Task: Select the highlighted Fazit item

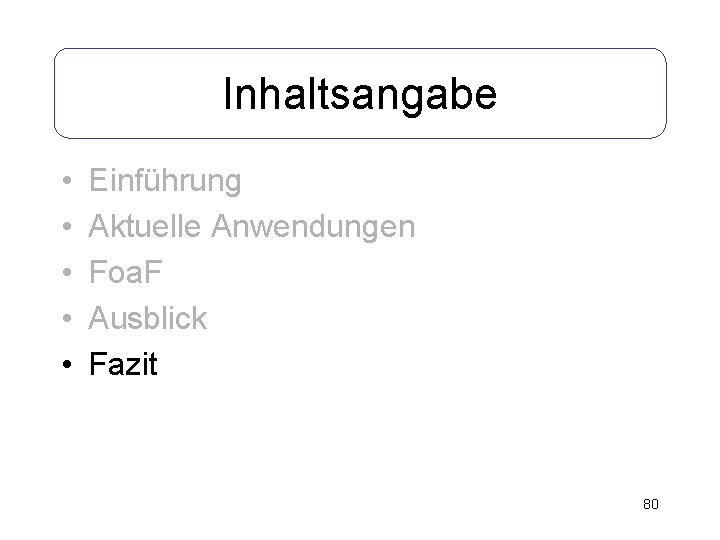Action: pos(123,365)
